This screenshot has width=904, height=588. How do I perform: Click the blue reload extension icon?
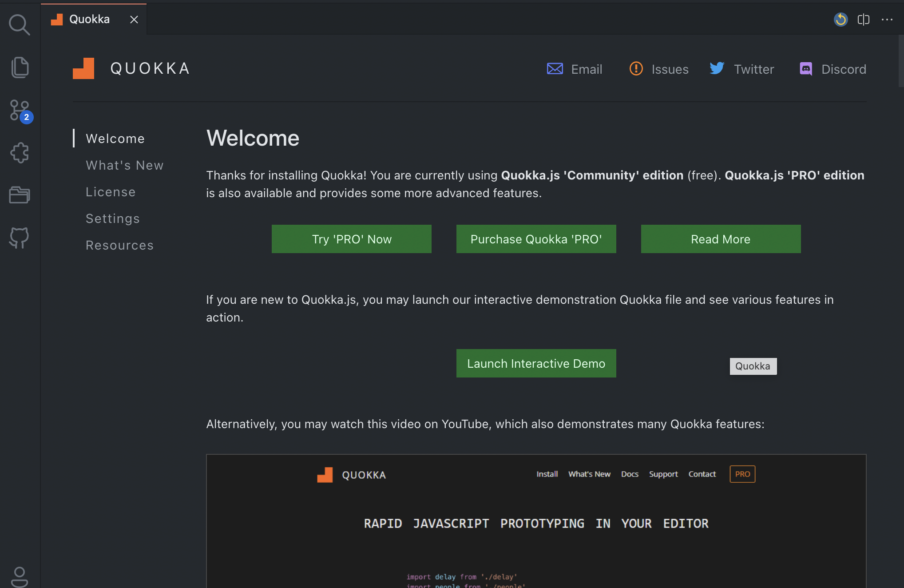tap(841, 20)
